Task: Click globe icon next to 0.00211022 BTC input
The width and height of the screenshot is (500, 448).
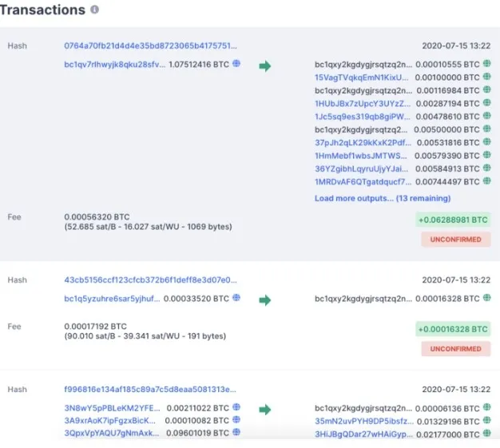Action: (236, 407)
